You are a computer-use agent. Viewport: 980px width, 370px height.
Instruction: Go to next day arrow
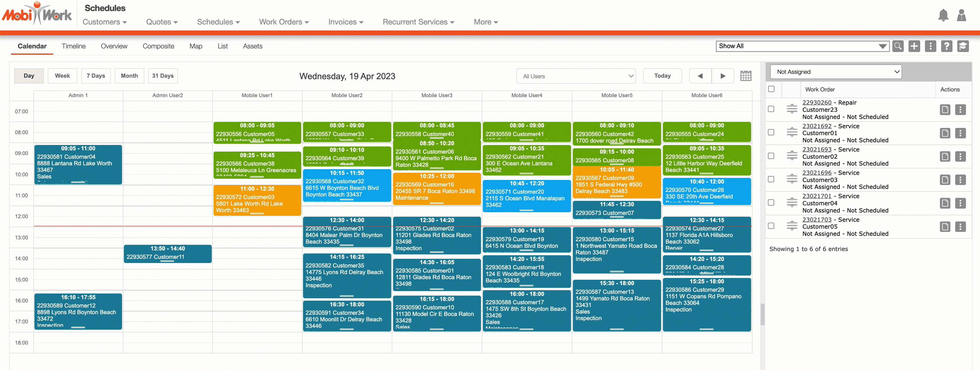click(723, 76)
